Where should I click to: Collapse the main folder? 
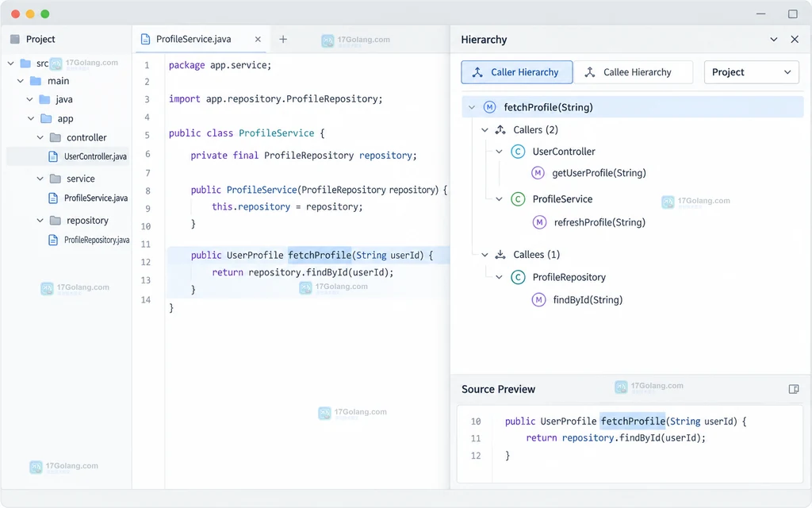tap(21, 81)
